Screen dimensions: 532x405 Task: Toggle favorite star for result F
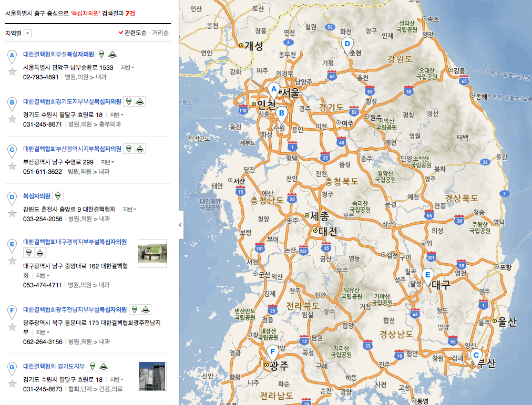pos(12,327)
